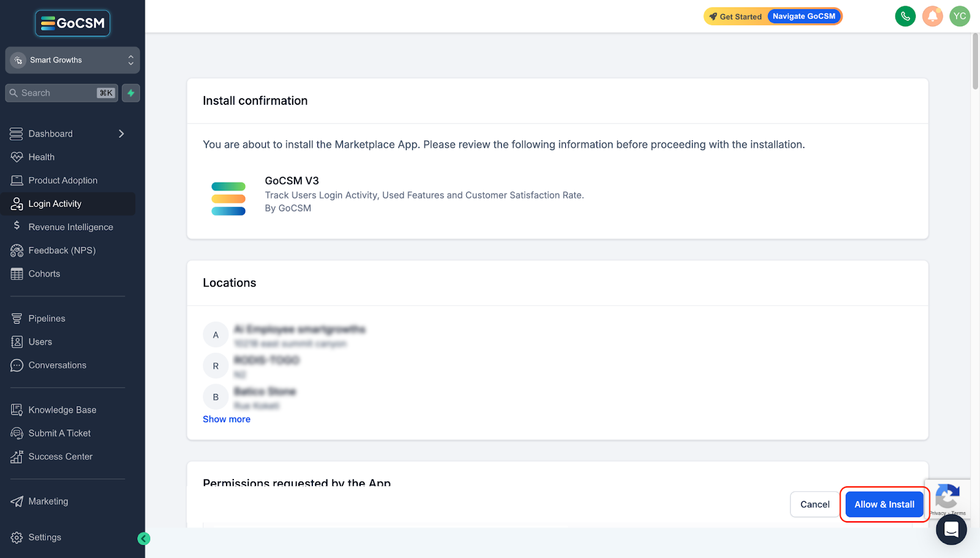
Task: Open notifications bell
Action: [932, 16]
